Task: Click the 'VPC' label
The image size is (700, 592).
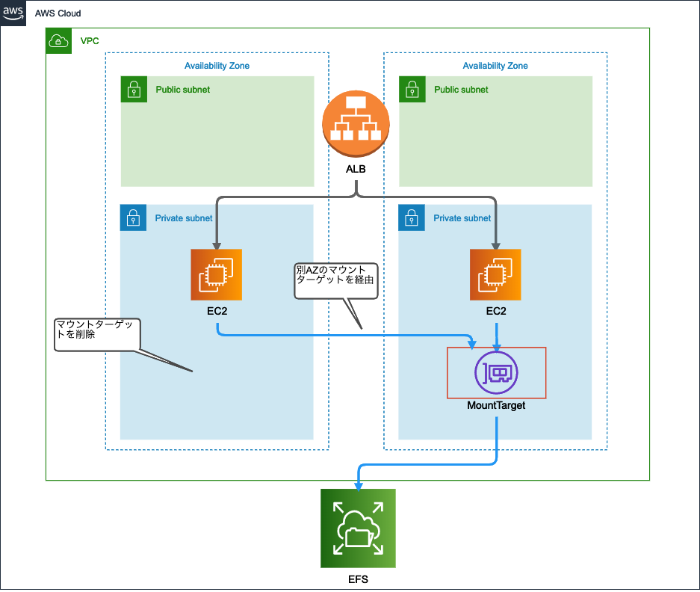Action: click(90, 41)
